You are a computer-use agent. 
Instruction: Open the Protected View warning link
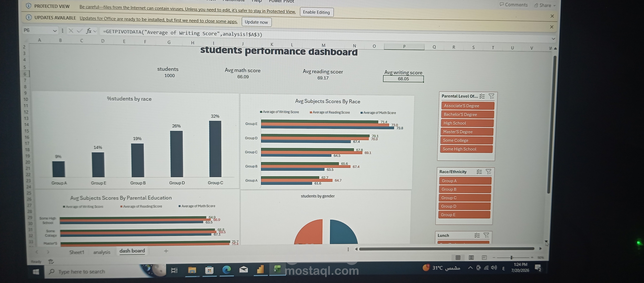pyautogui.click(x=188, y=9)
